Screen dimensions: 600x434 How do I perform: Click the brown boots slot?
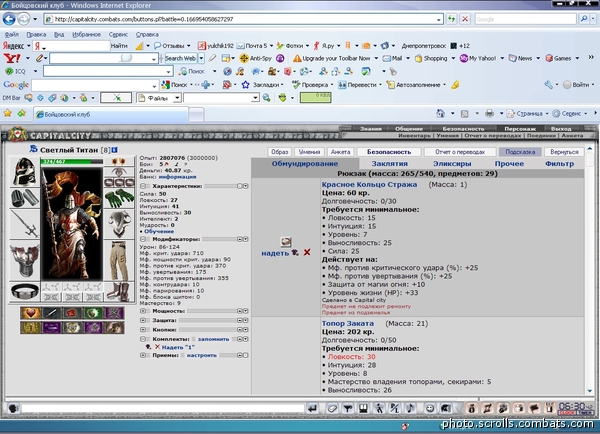click(119, 292)
